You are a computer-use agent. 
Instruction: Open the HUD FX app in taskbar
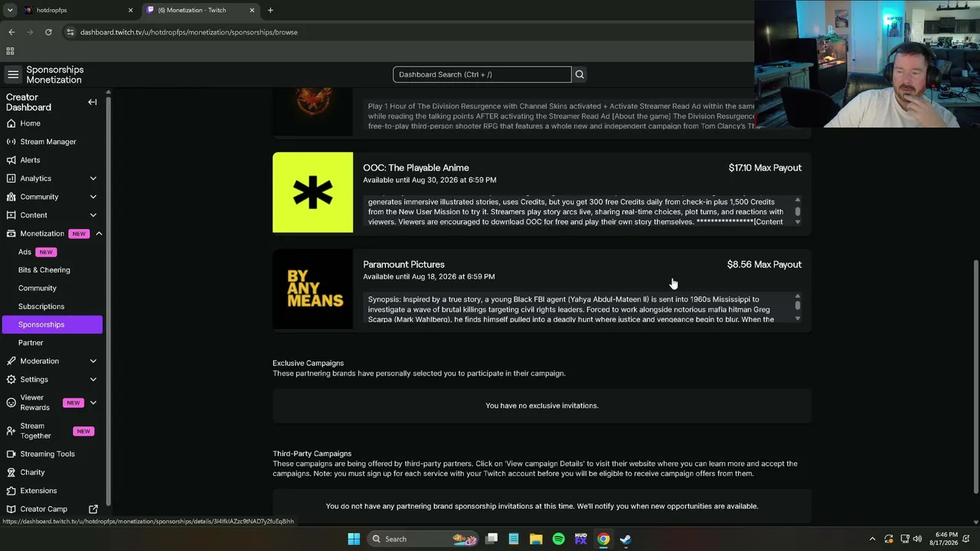click(580, 539)
